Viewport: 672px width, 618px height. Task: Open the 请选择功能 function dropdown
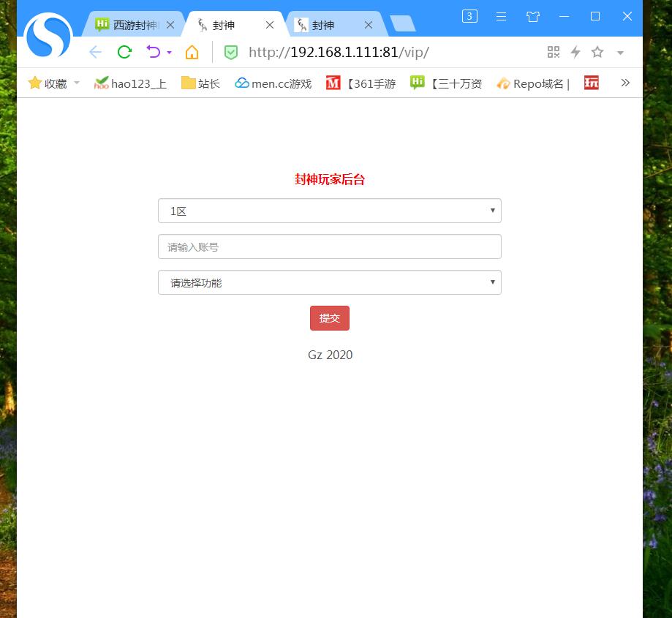pos(329,282)
